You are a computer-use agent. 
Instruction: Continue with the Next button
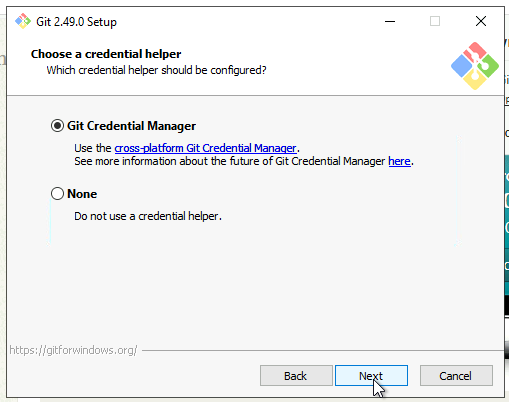(371, 376)
